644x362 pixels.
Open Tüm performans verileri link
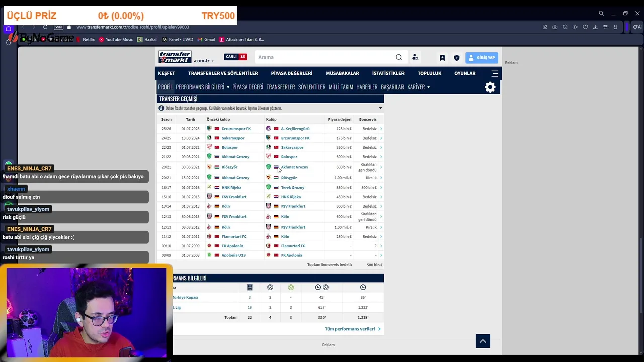pyautogui.click(x=353, y=329)
